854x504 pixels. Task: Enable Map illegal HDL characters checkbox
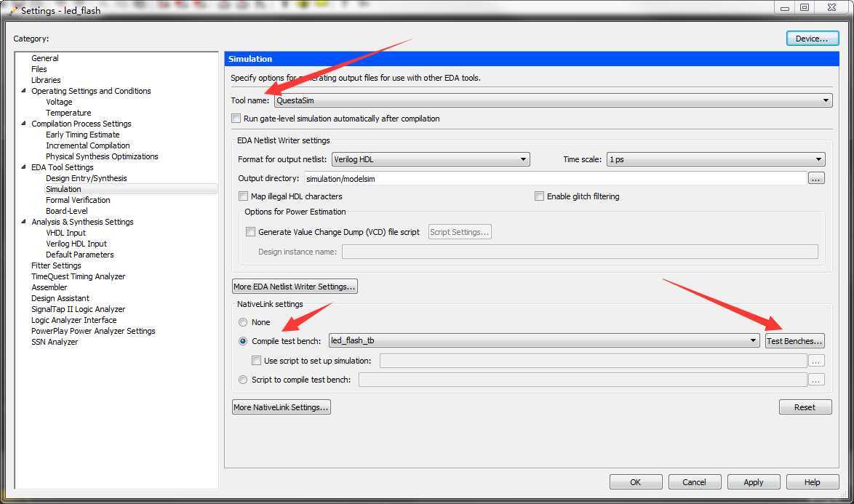tap(244, 196)
